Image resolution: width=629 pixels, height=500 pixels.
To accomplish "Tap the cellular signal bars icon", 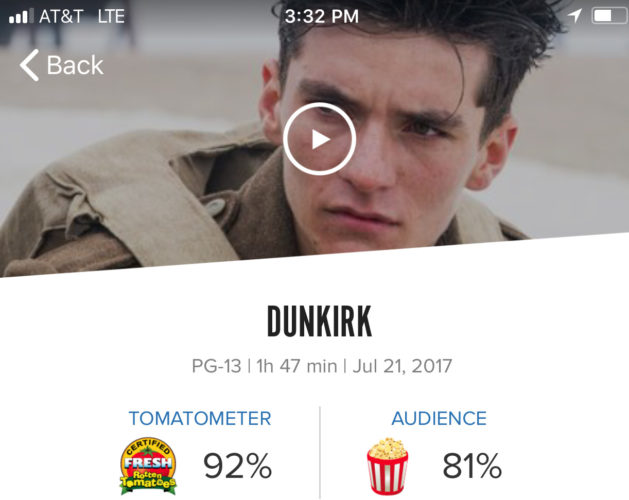I will pos(19,16).
